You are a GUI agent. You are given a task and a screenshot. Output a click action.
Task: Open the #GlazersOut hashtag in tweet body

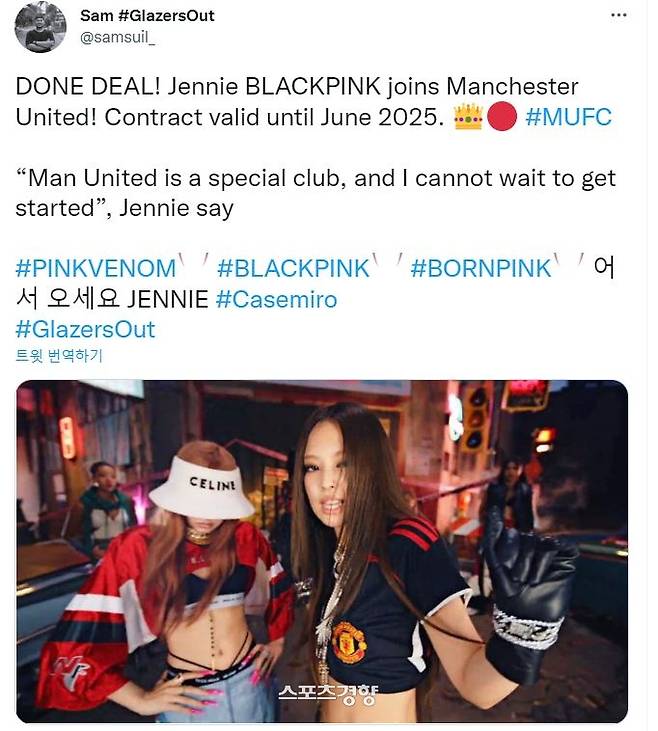[x=85, y=330]
